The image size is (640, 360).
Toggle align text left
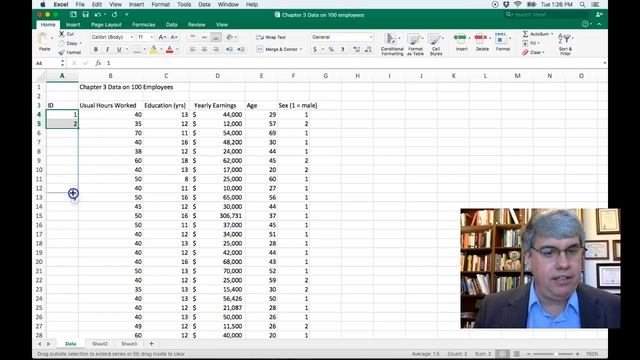click(193, 49)
